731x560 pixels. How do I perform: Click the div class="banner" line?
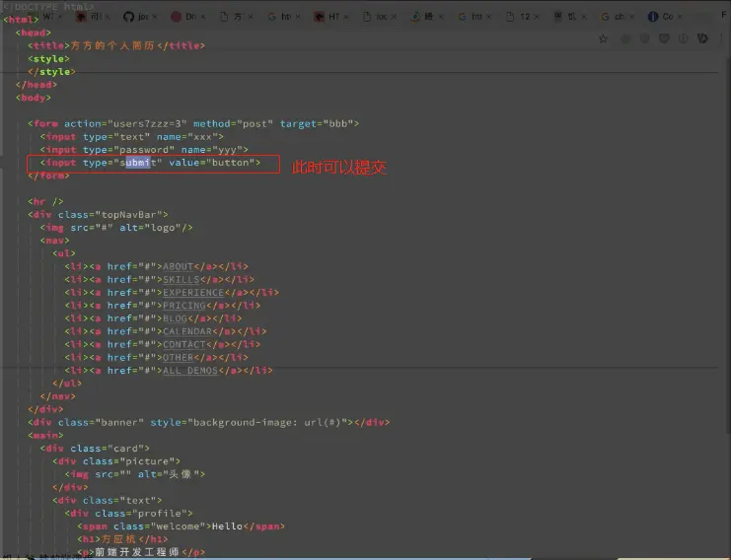pos(208,423)
